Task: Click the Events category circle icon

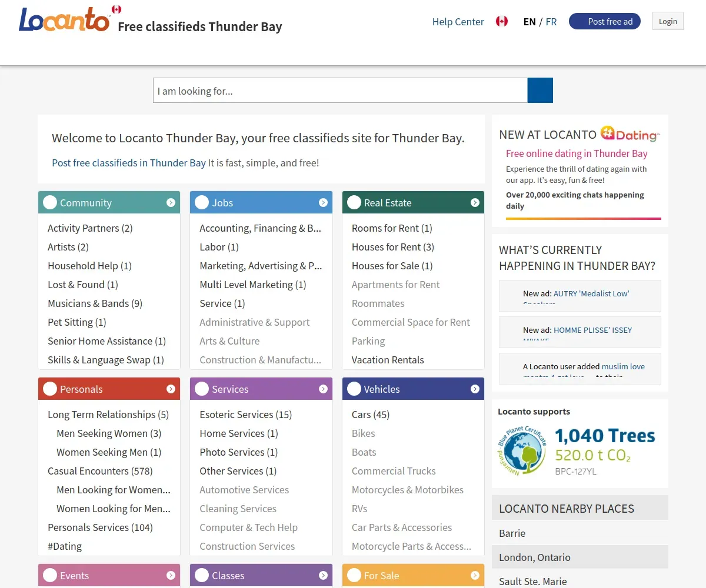Action: (50, 575)
